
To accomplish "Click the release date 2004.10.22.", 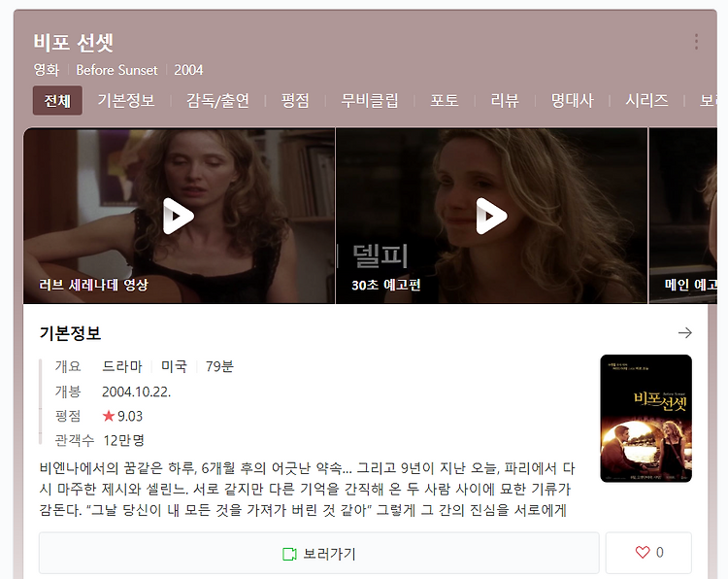I will (x=137, y=392).
